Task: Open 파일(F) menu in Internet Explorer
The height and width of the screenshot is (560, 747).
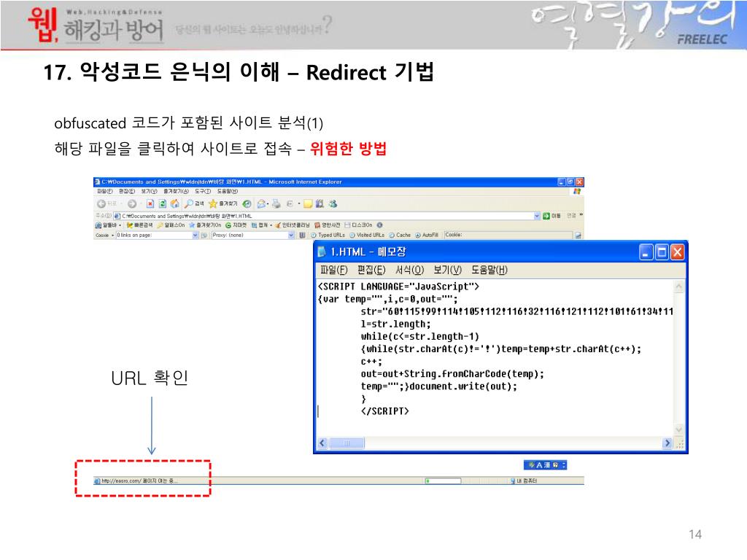Action: (x=105, y=191)
